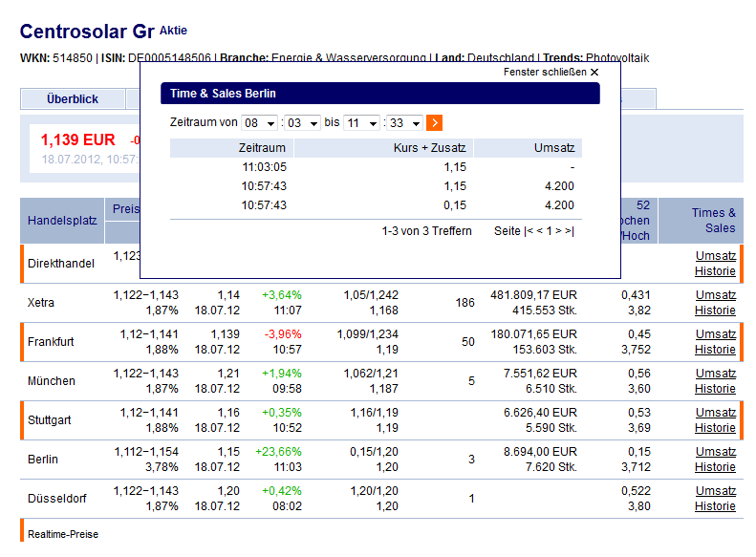Expand the end hour dropdown showing 11
Image resolution: width=756 pixels, height=557 pixels.
(x=362, y=123)
